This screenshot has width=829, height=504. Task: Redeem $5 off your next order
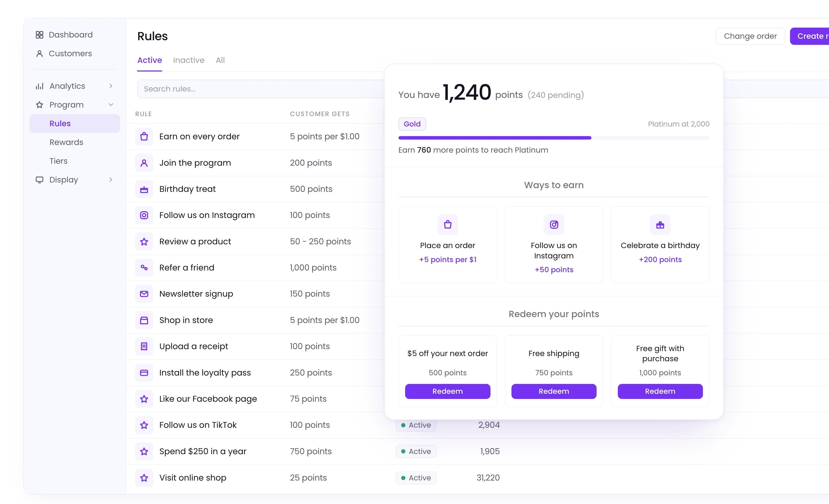(x=448, y=391)
